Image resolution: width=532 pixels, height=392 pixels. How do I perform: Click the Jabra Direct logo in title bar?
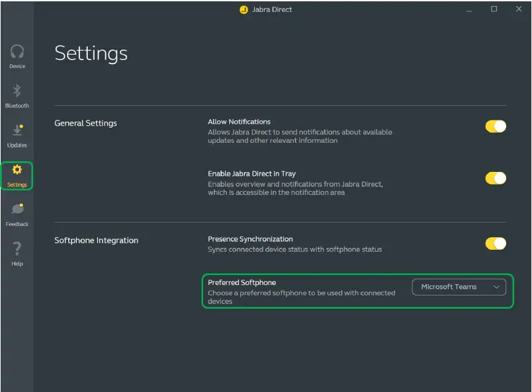244,10
